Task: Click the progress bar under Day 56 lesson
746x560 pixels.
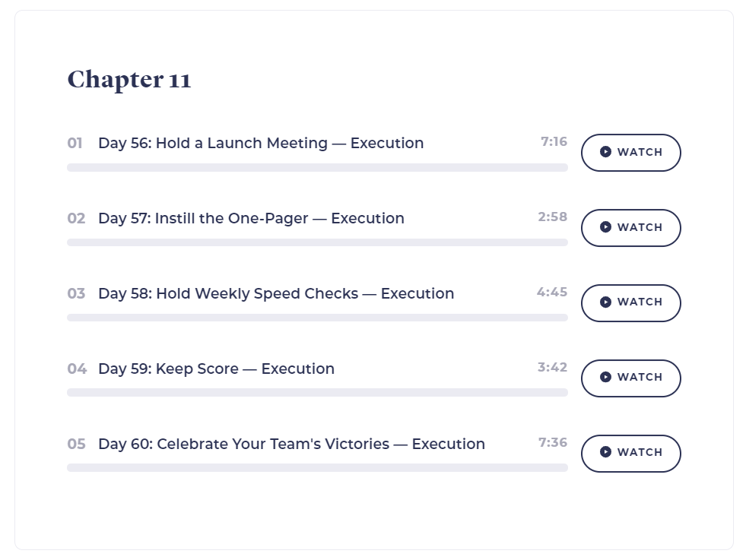Action: pyautogui.click(x=317, y=167)
